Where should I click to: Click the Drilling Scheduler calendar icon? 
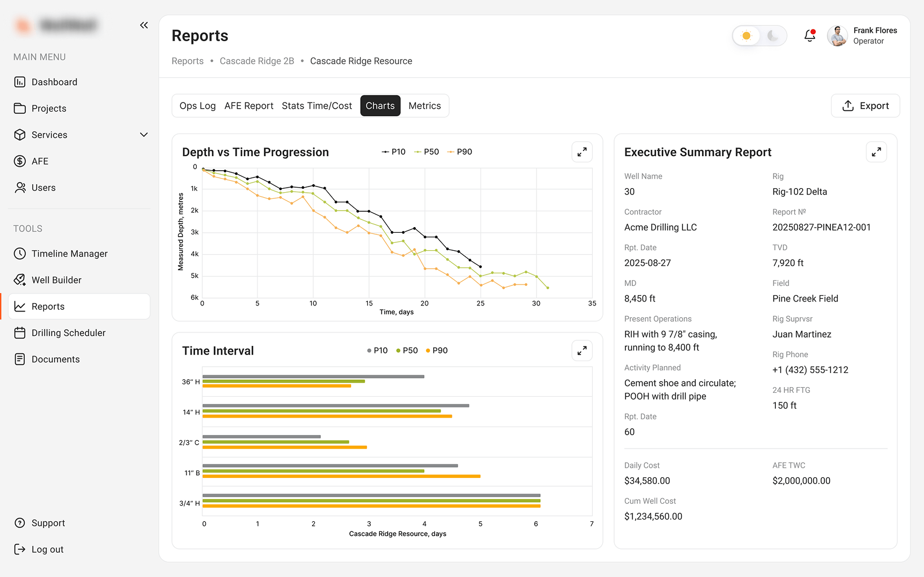(20, 333)
